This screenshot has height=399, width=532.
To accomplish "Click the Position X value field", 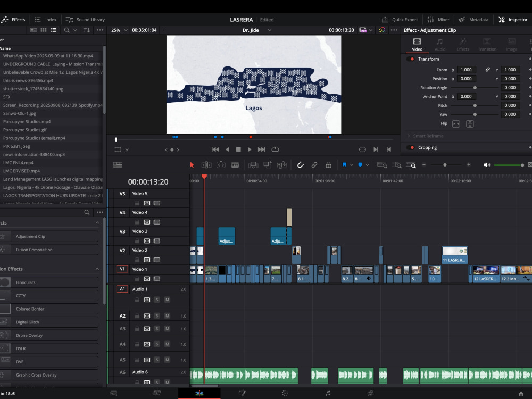I will click(x=466, y=79).
